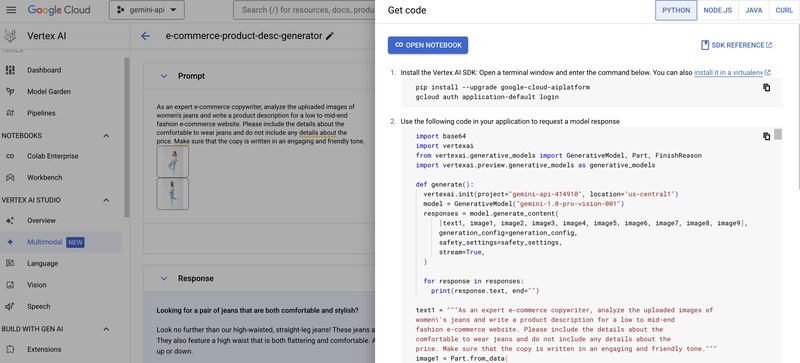Click the NEW badge next to Multimodal
This screenshot has width=800, height=363.
pos(76,243)
